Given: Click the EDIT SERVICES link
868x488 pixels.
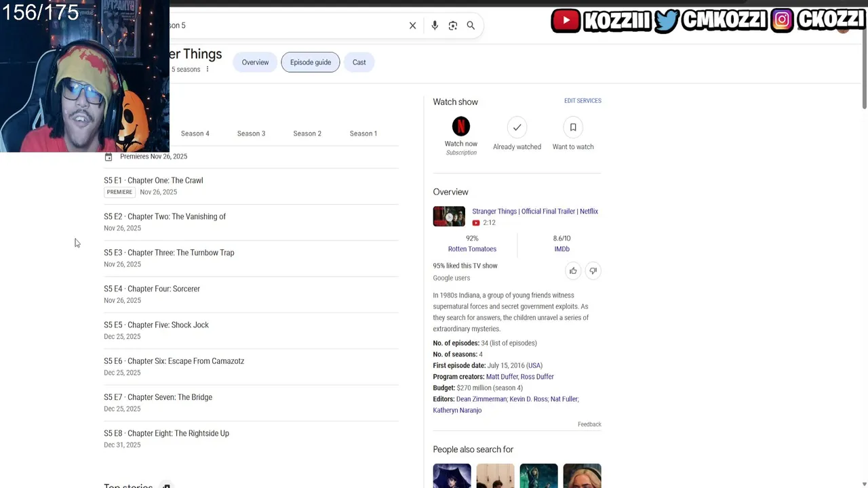Looking at the screenshot, I should pyautogui.click(x=583, y=101).
